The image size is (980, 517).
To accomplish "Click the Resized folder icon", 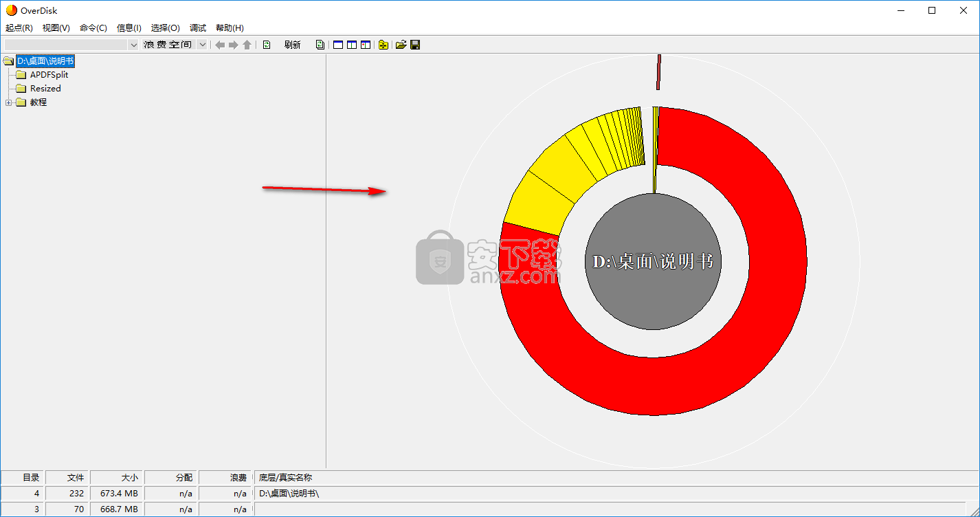I will pyautogui.click(x=21, y=89).
